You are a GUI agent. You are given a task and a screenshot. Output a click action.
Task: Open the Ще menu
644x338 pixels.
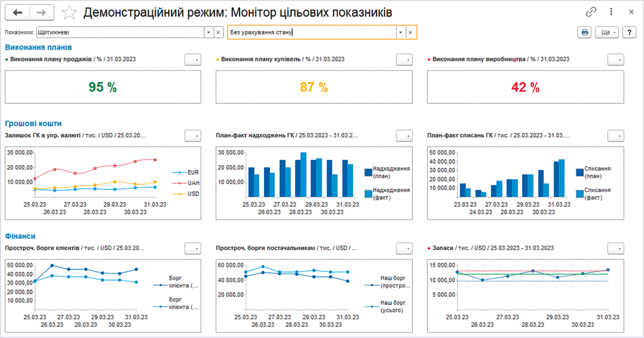pos(607,32)
